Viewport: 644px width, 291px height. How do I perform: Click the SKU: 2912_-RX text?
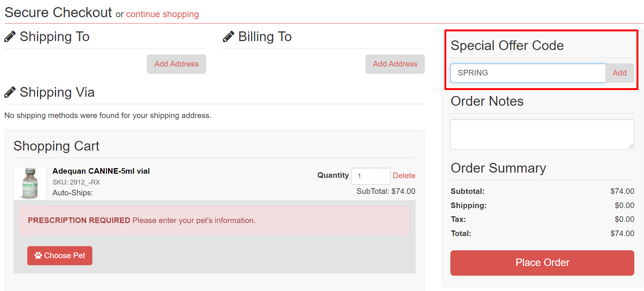76,182
